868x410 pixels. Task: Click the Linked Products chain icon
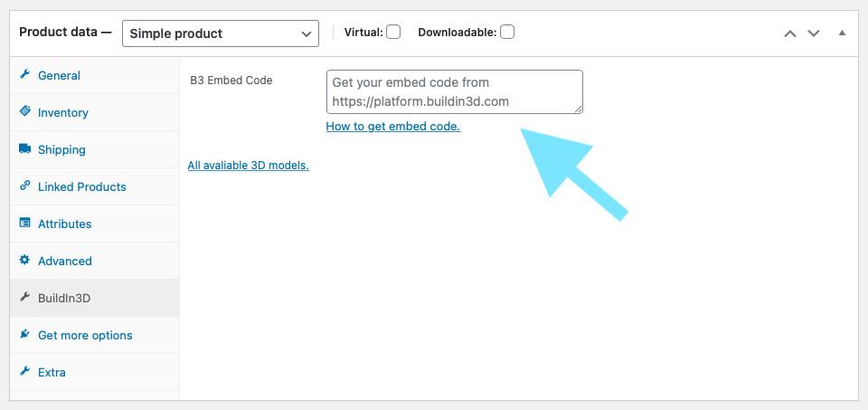[24, 186]
